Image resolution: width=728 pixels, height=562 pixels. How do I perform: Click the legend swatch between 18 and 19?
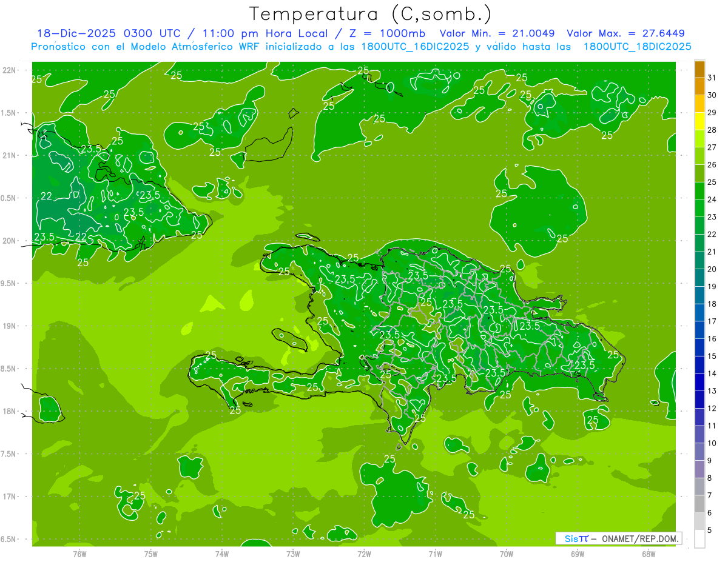point(699,295)
